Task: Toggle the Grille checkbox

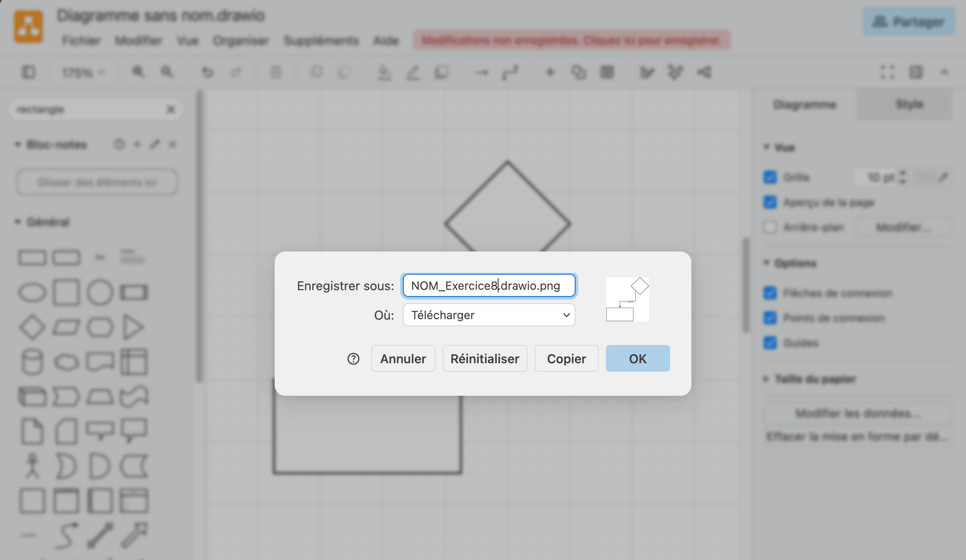Action: coord(770,177)
